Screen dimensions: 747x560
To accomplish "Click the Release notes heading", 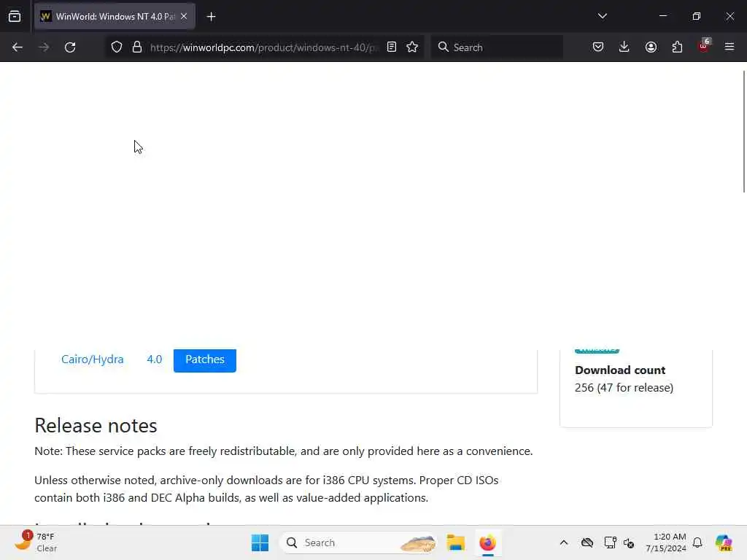I will click(x=96, y=425).
